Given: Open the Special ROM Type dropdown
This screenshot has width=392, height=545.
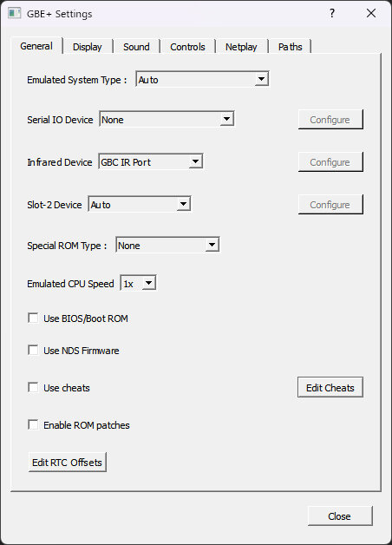Looking at the screenshot, I should coord(167,246).
